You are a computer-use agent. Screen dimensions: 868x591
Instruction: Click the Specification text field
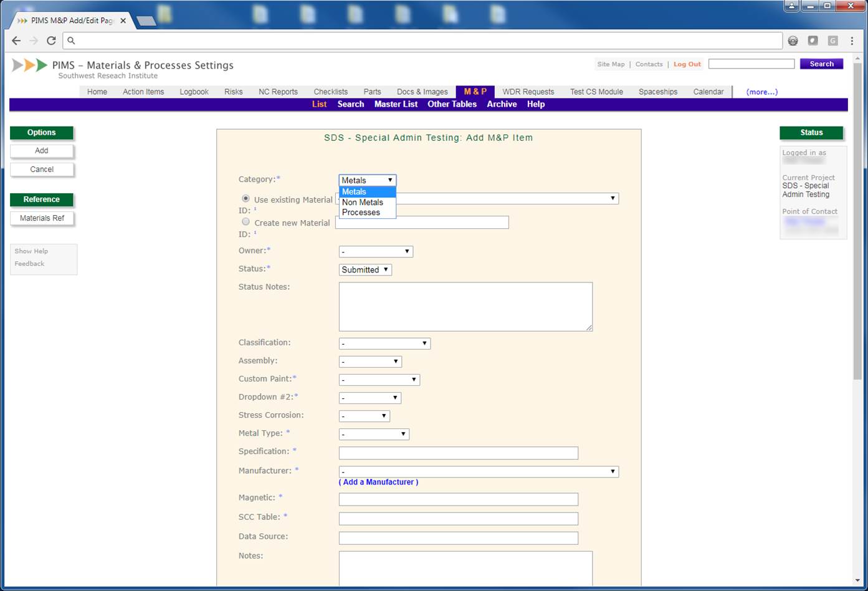click(x=458, y=453)
